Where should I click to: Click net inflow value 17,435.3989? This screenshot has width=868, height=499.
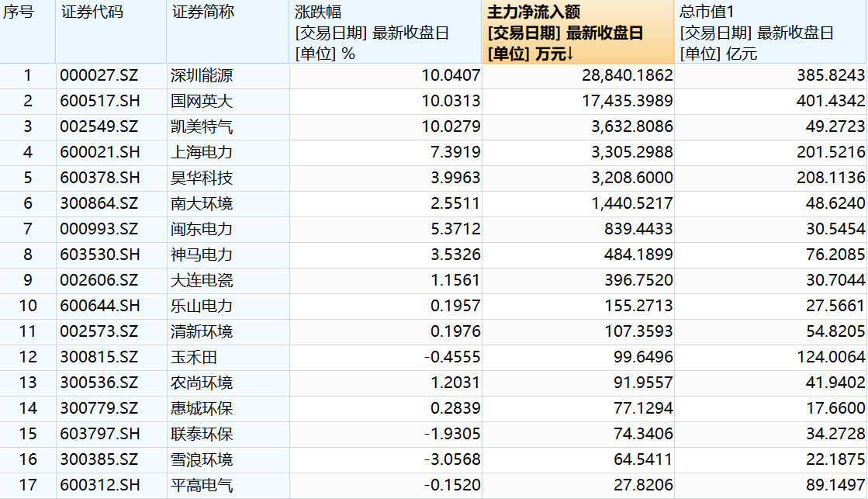(x=628, y=101)
